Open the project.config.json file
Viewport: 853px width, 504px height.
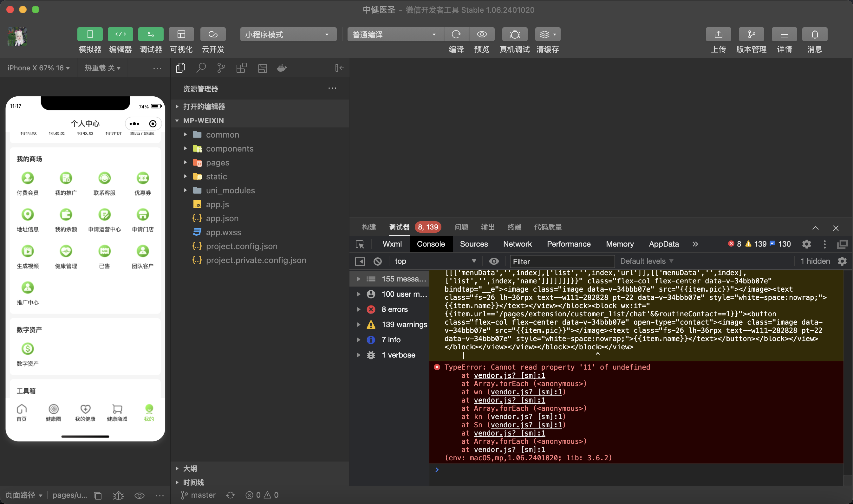click(x=260, y=246)
